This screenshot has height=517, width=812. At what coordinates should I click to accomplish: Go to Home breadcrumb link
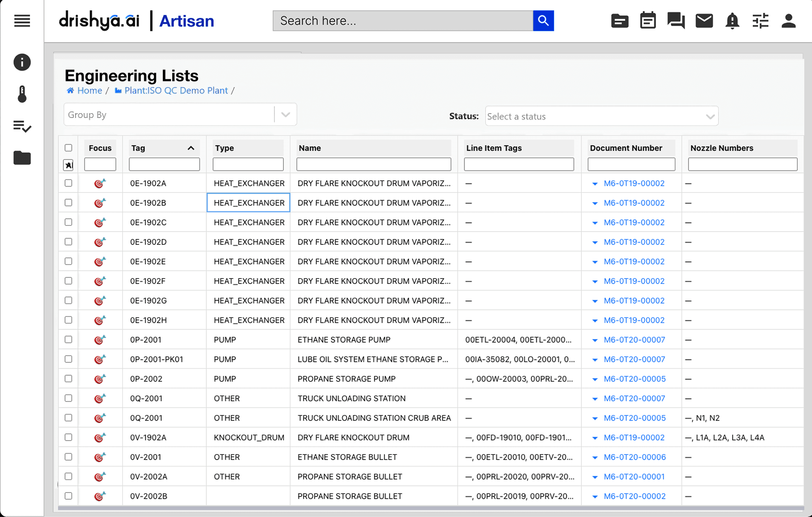click(x=90, y=90)
